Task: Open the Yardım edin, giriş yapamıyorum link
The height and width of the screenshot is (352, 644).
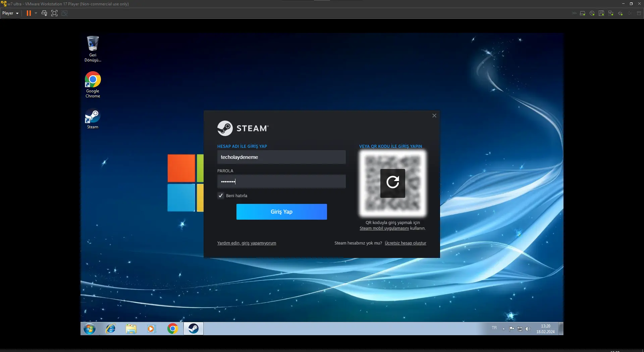Action: coord(247,243)
